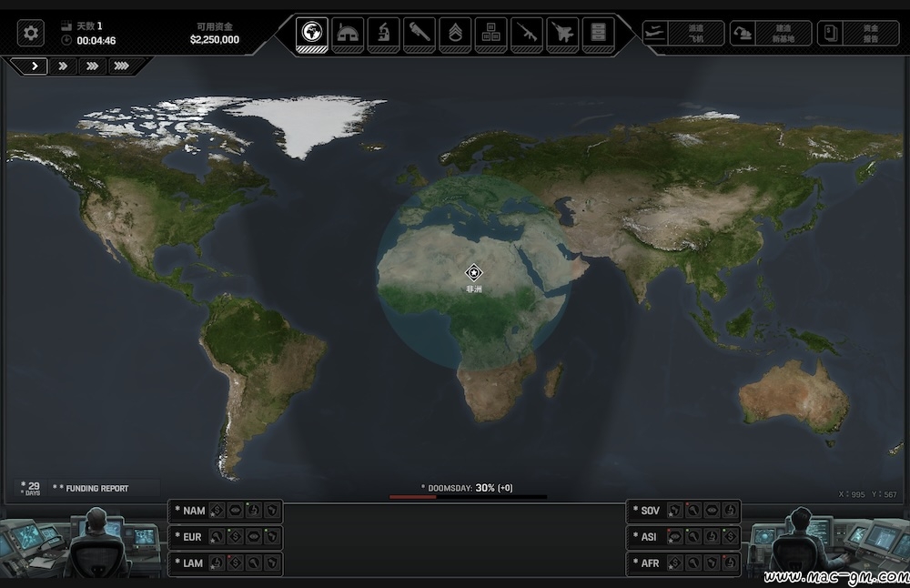Open the Base dome tab

348,33
